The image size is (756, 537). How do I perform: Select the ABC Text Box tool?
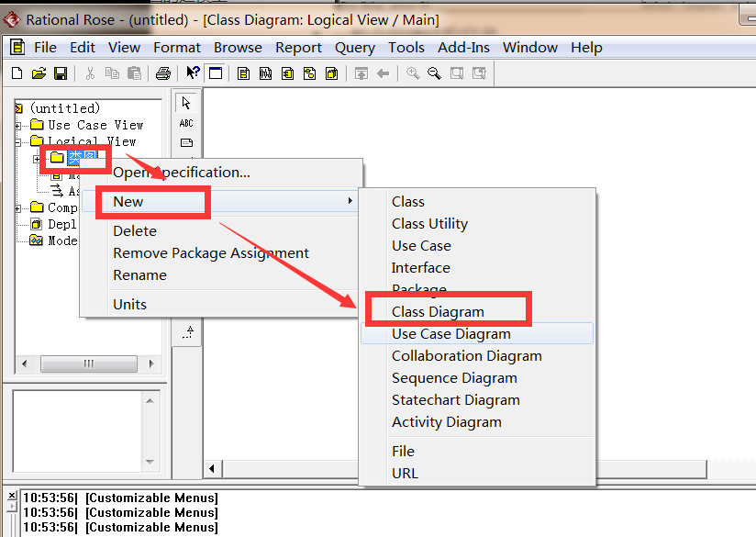[x=187, y=123]
